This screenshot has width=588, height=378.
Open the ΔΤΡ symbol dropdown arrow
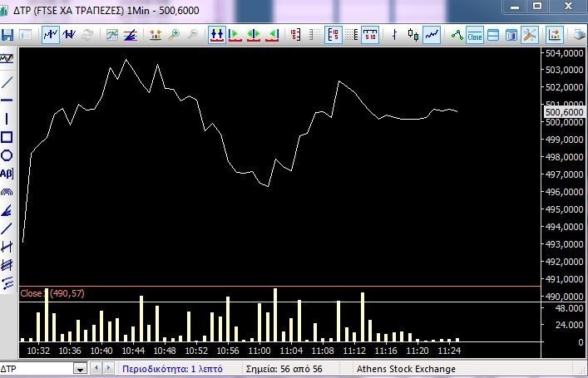click(x=111, y=369)
